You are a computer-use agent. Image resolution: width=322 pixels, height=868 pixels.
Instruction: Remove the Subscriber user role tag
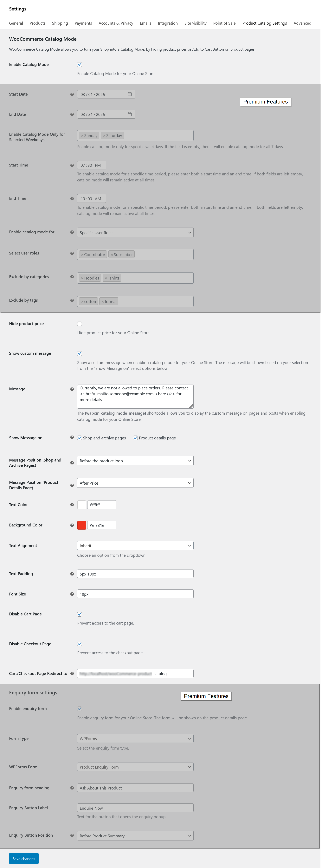[x=112, y=255]
